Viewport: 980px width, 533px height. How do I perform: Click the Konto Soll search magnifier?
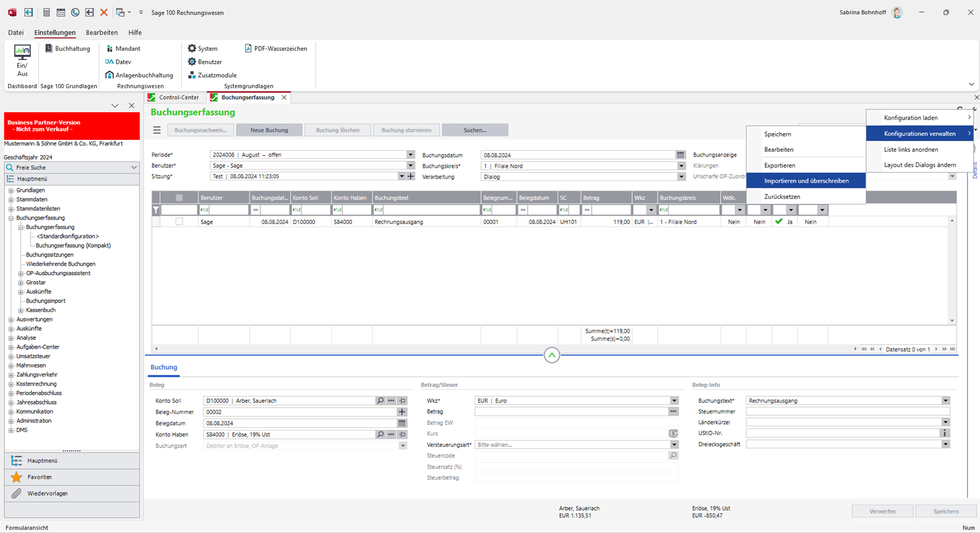[380, 401]
